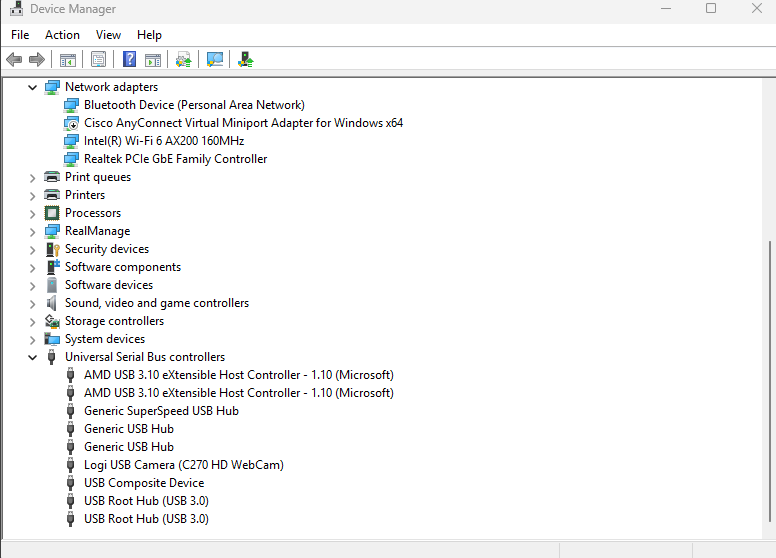
Task: Select the Logi USB Camera plug icon
Action: pyautogui.click(x=71, y=465)
